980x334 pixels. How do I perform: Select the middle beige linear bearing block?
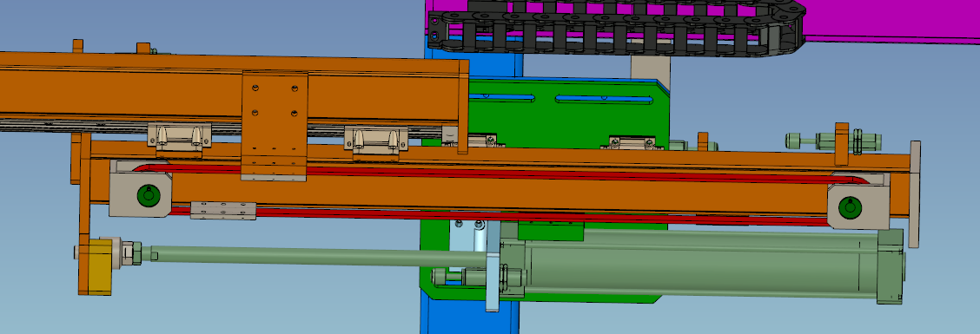tap(376, 139)
